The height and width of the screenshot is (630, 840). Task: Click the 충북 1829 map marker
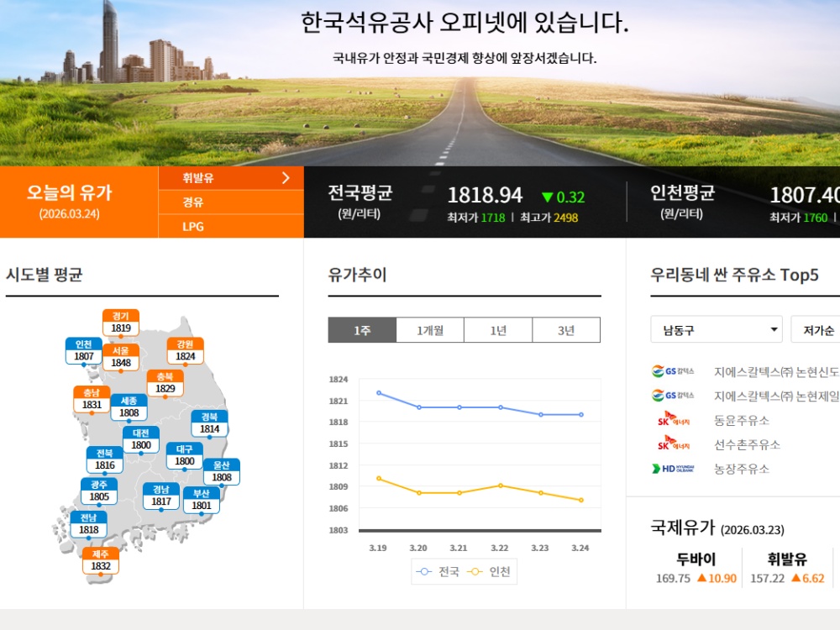(165, 383)
